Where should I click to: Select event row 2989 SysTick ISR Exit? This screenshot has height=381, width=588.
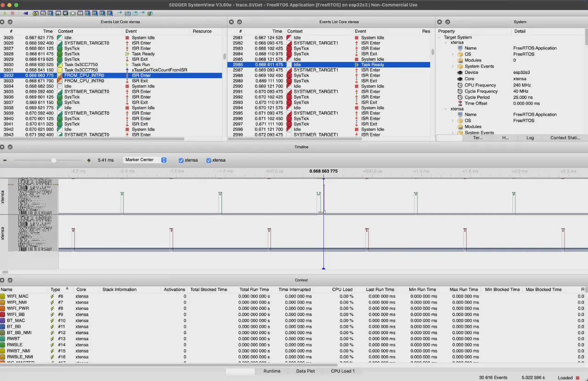(329, 81)
